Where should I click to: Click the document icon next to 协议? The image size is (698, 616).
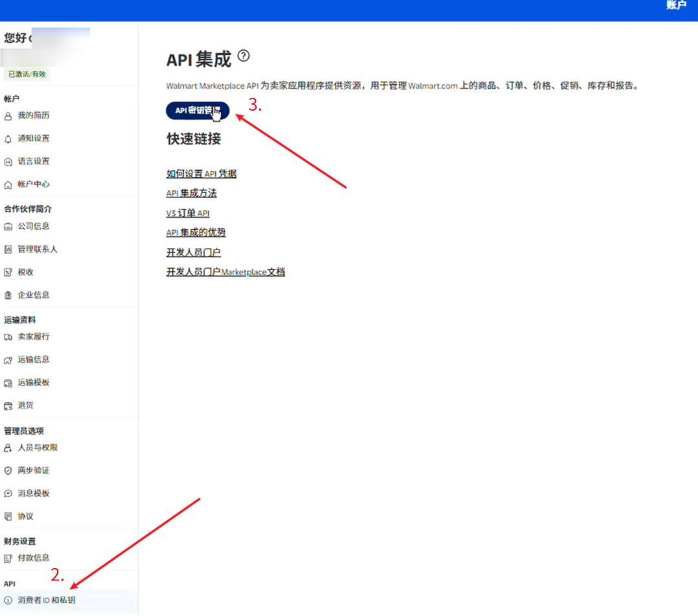click(x=8, y=516)
